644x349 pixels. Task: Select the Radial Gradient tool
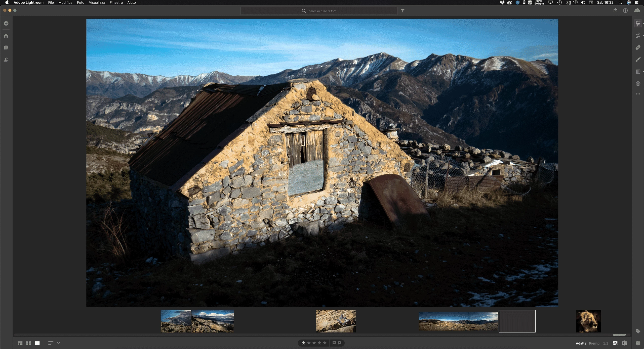coord(638,84)
